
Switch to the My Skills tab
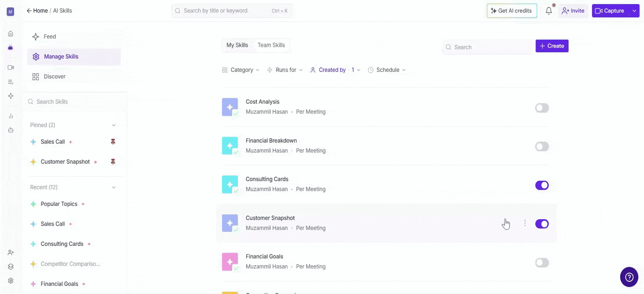pos(237,45)
